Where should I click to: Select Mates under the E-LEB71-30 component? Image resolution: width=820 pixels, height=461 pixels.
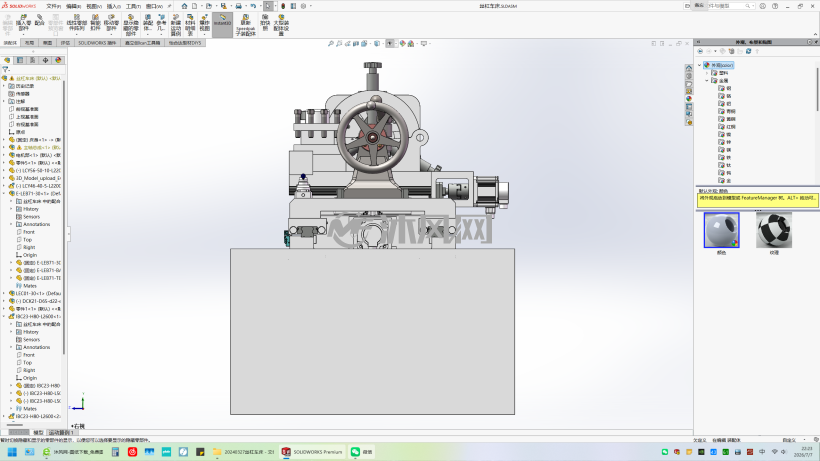[30, 285]
